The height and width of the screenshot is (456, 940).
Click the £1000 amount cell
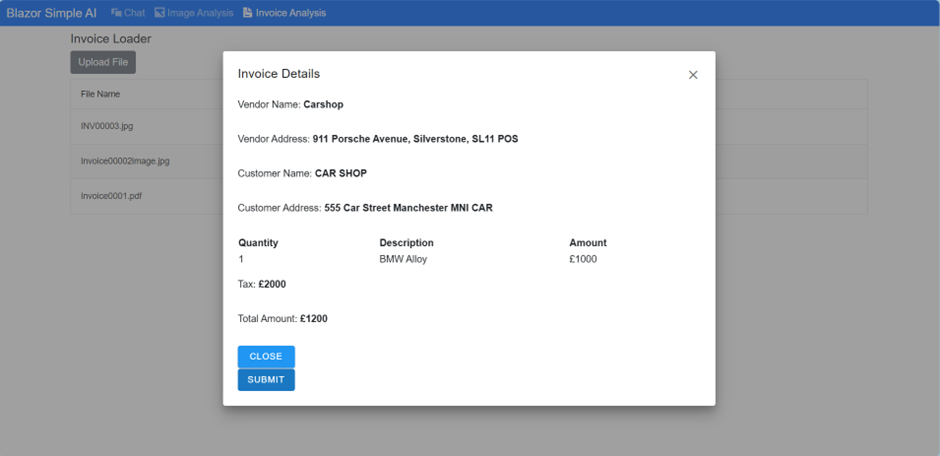click(x=583, y=259)
